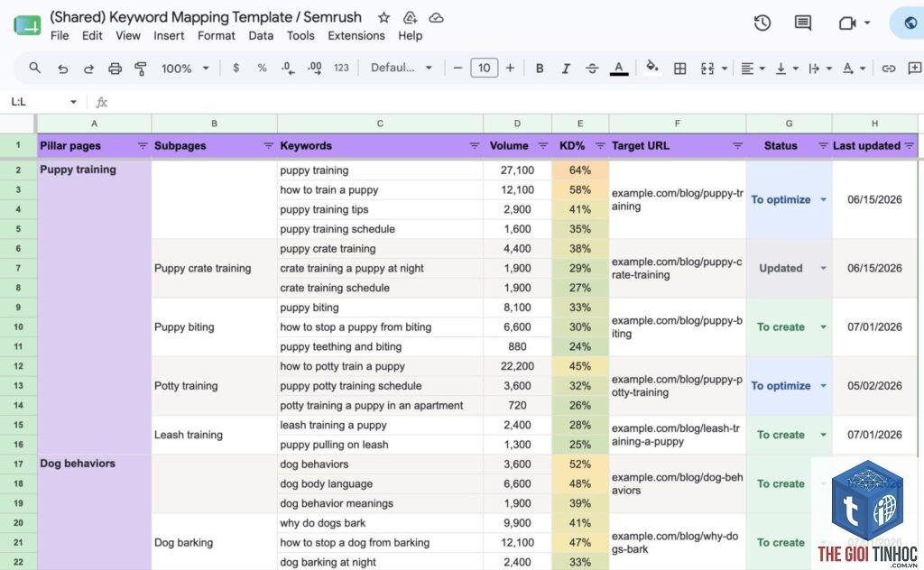Viewport: 924px width, 570px height.
Task: Rename the spreadsheet title
Action: pyautogui.click(x=206, y=17)
